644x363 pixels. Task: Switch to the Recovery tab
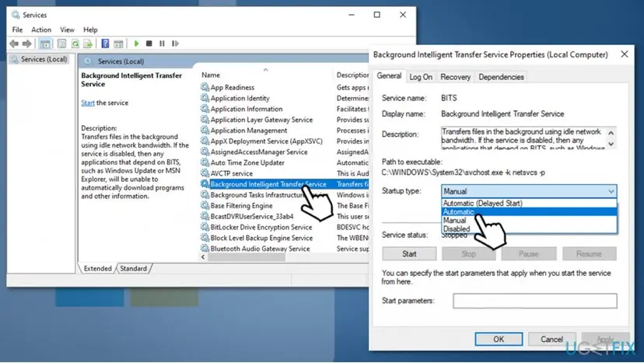[455, 77]
